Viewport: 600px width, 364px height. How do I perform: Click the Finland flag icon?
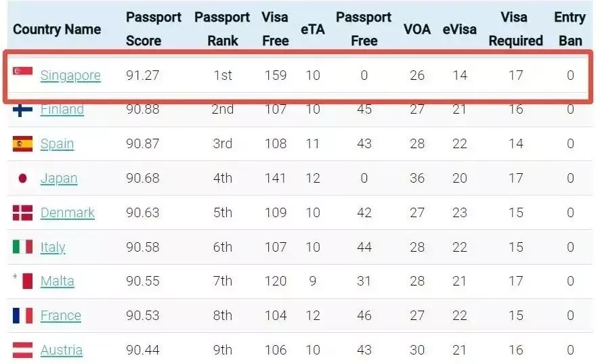22,110
